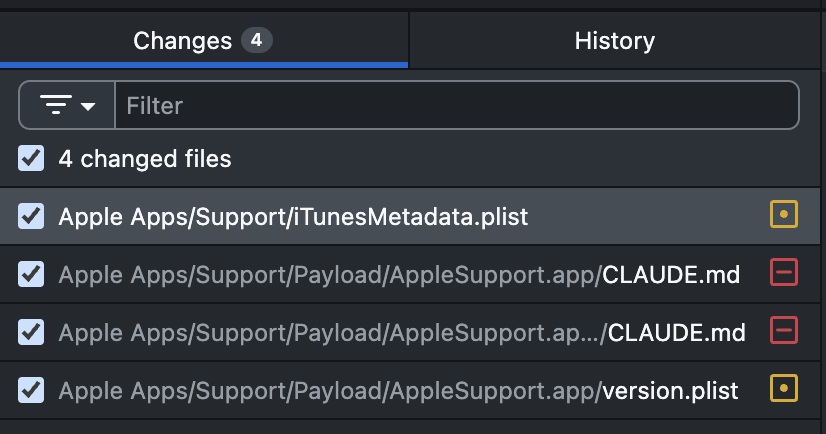
Task: Select the AppleSupport.app/CLAUDE.md file row
Action: click(x=410, y=274)
